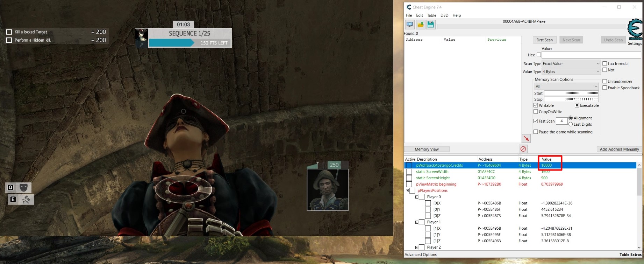Click the target portrait thumbnail in game

[x=328, y=190]
